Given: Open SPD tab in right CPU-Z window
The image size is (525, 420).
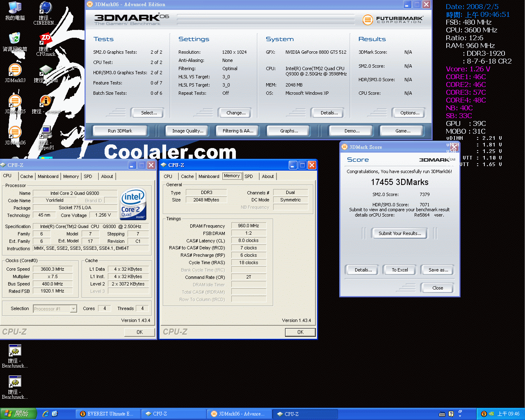Looking at the screenshot, I should 249,176.
